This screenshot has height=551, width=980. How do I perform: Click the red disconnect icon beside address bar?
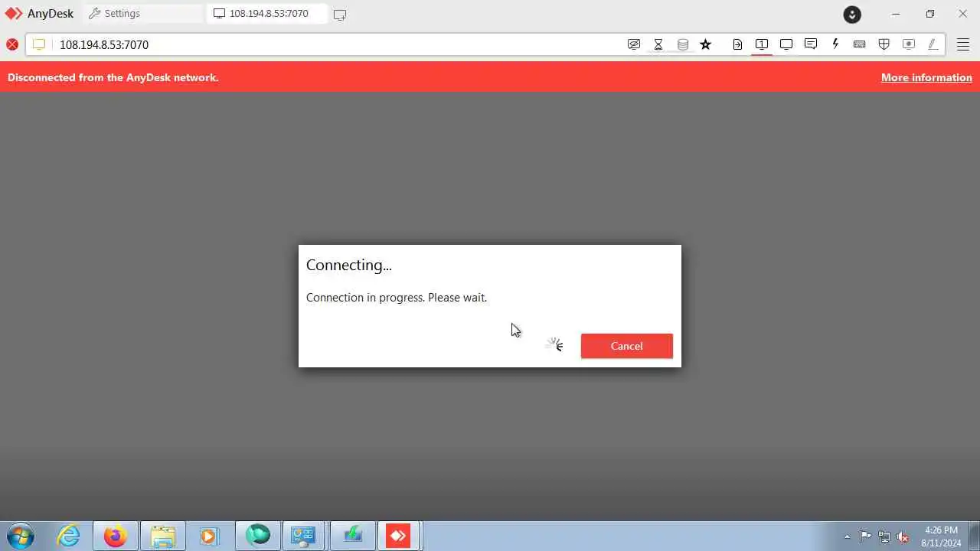[12, 44]
